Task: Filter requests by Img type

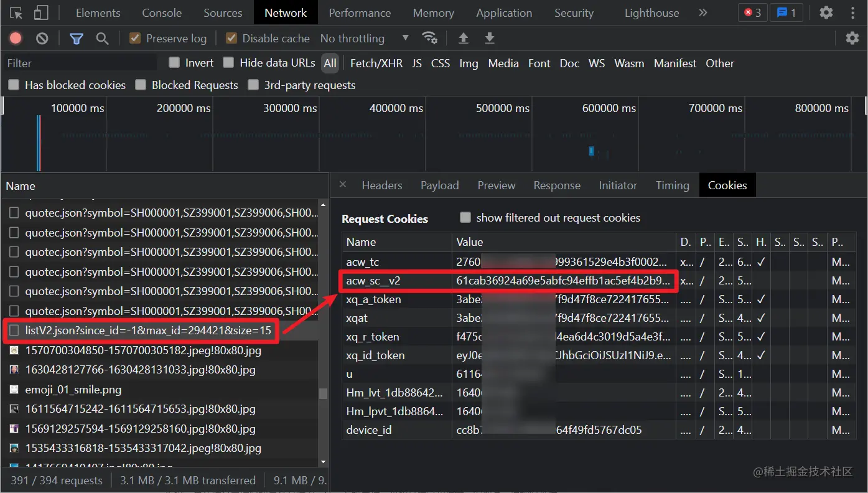Action: [x=469, y=63]
